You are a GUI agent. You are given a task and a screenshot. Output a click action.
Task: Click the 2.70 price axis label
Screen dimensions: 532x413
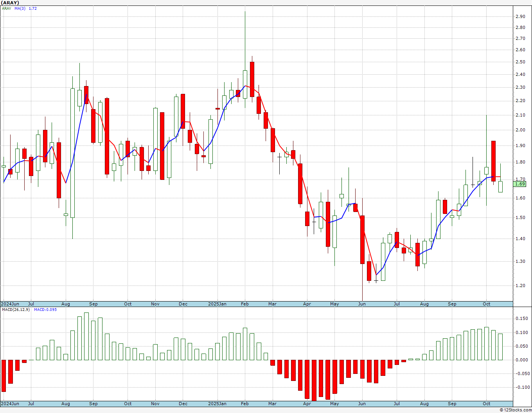[520, 38]
